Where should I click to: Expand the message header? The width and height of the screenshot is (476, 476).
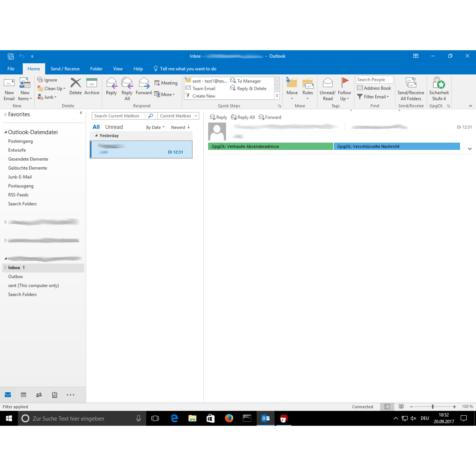pos(470,149)
